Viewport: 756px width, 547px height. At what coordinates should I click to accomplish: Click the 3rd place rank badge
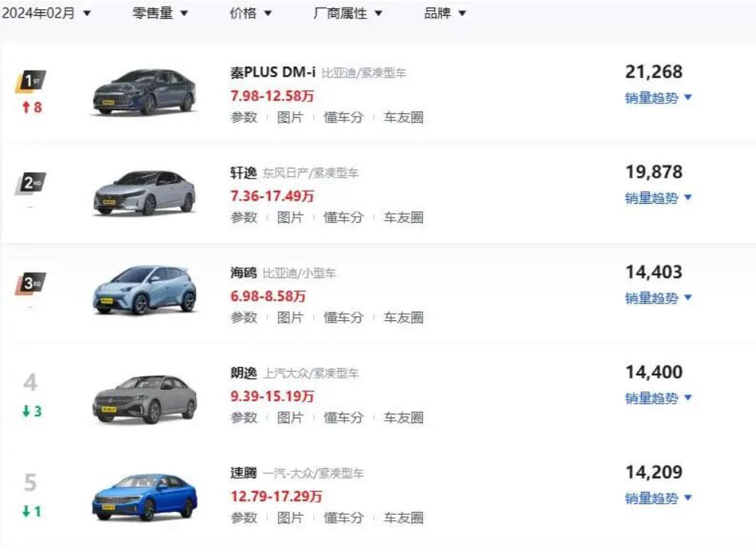[x=31, y=283]
